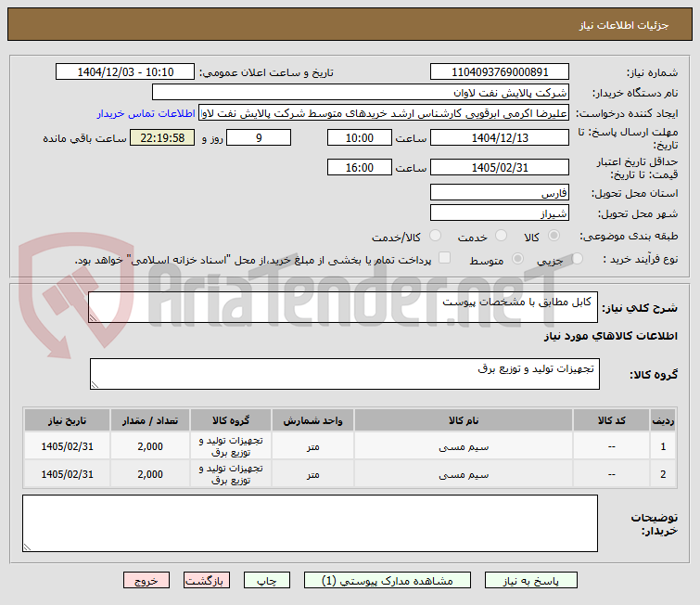The image size is (700, 605).
Task: Click the province field فارس
Action: coord(500,193)
